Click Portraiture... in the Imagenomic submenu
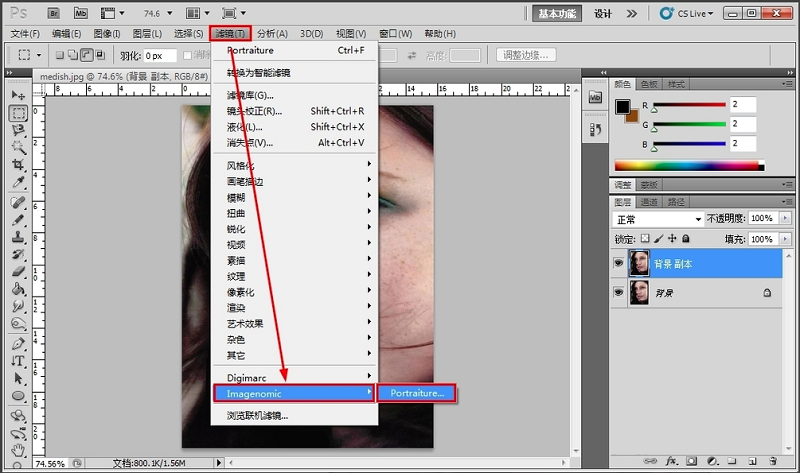This screenshot has width=800, height=473. (x=417, y=394)
